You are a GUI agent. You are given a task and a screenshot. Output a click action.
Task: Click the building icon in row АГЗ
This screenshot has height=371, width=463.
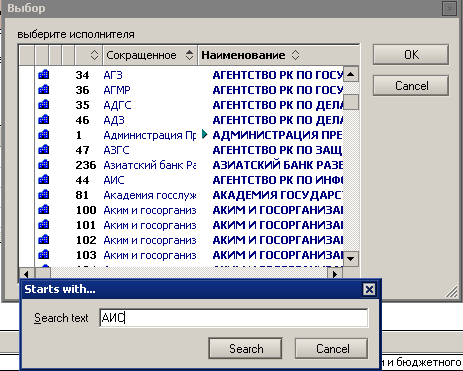point(44,74)
